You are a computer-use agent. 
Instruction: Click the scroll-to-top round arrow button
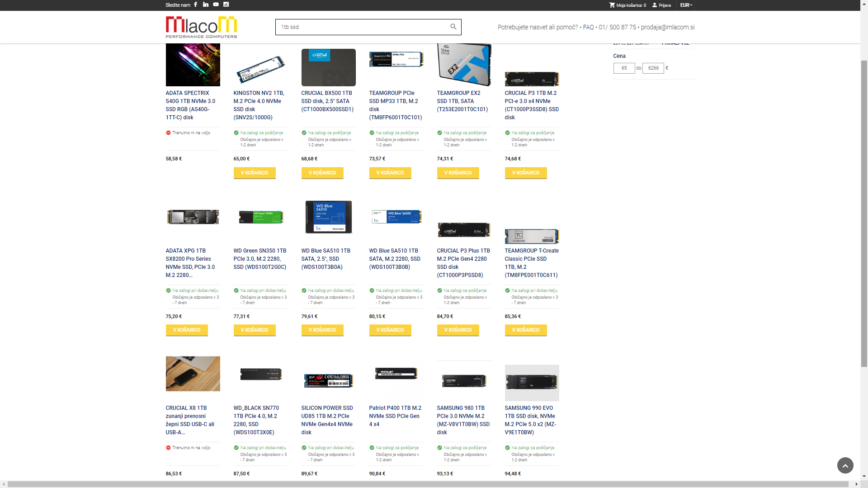point(845,465)
